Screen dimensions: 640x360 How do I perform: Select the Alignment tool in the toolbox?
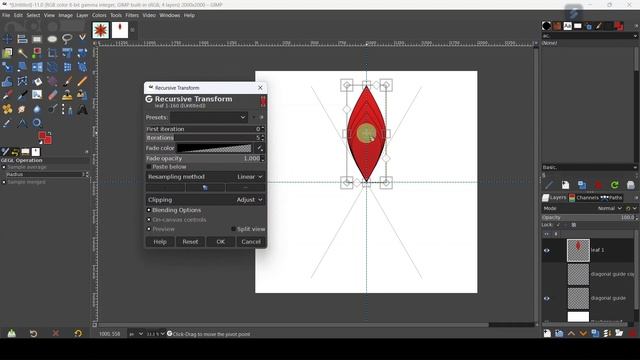22,39
